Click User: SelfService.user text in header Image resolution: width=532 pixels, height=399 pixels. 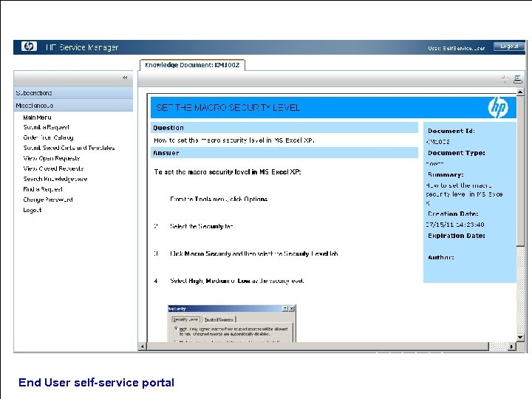457,48
